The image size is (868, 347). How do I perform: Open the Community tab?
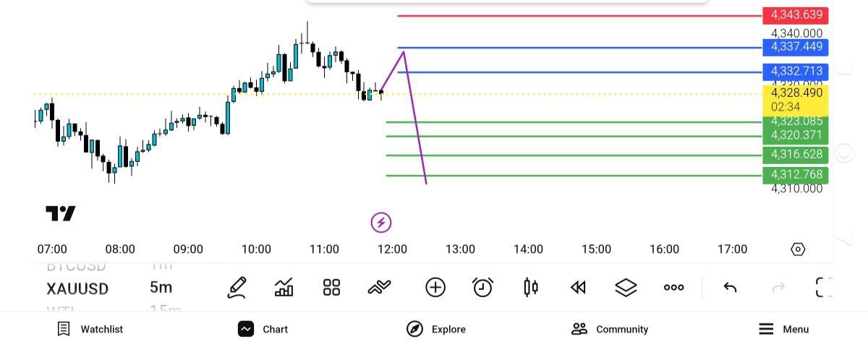pos(609,330)
